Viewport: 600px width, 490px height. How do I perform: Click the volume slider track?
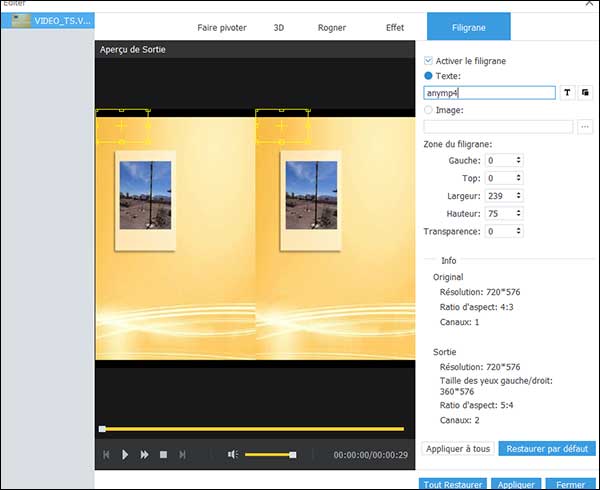(268, 454)
